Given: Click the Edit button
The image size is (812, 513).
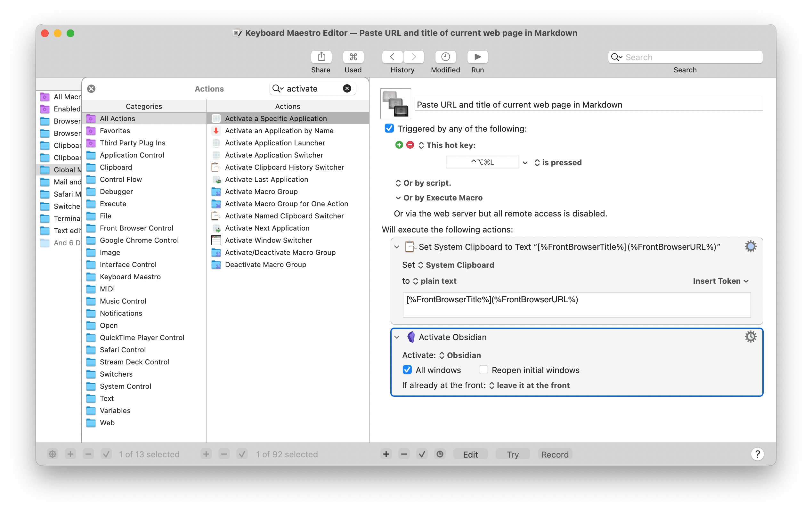Looking at the screenshot, I should pos(470,454).
